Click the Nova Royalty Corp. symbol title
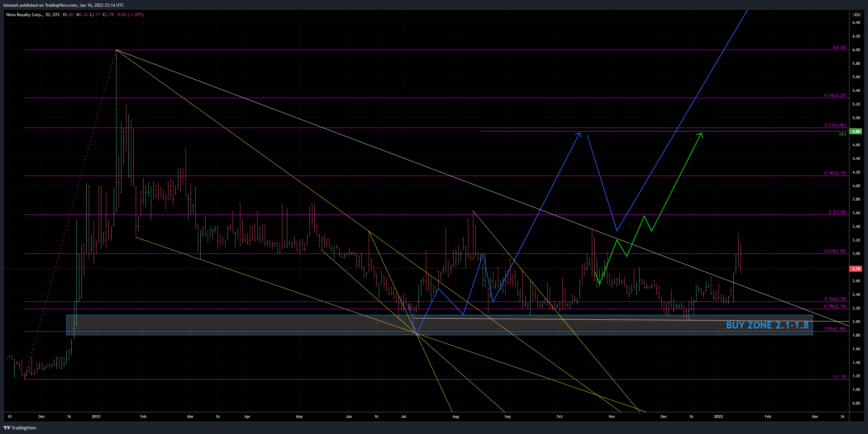 [x=25, y=15]
